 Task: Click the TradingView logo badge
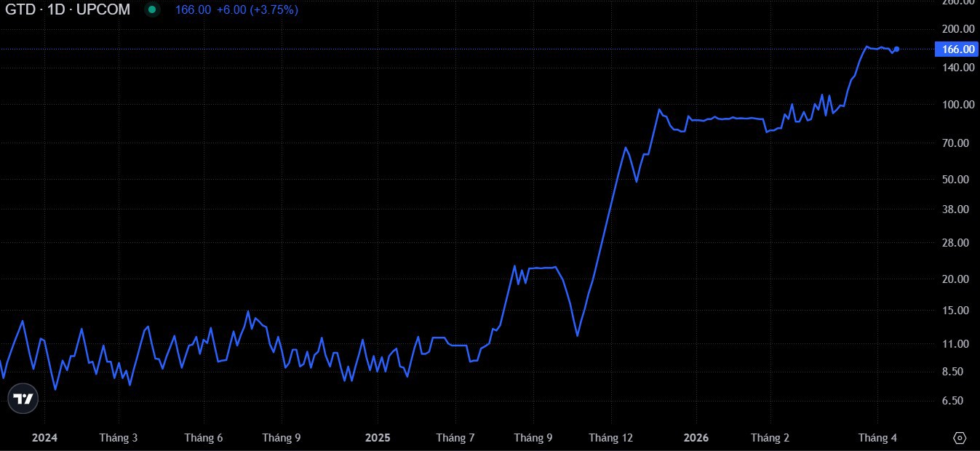click(23, 399)
